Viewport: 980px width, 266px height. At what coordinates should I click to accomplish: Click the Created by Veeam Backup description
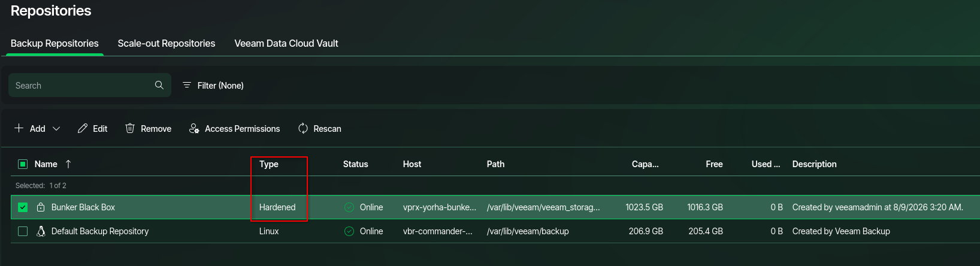tap(841, 231)
